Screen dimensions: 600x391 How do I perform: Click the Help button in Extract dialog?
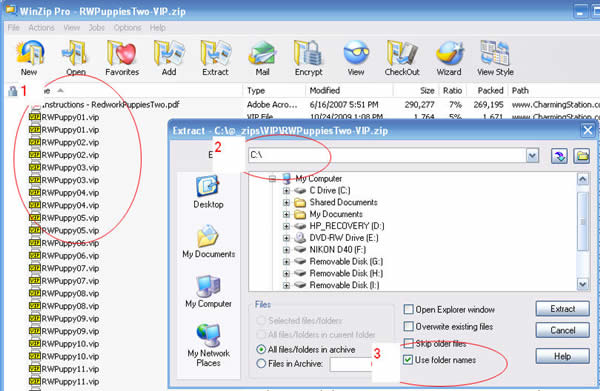tap(562, 356)
